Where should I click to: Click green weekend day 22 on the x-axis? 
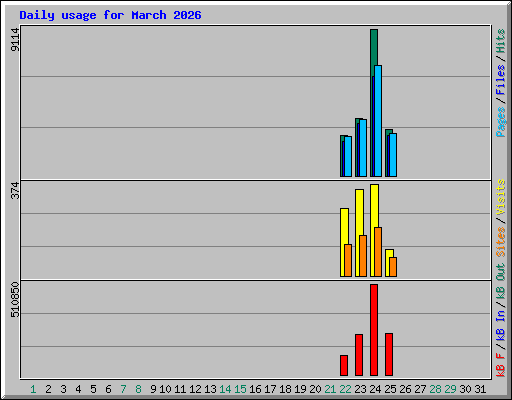tap(345, 389)
